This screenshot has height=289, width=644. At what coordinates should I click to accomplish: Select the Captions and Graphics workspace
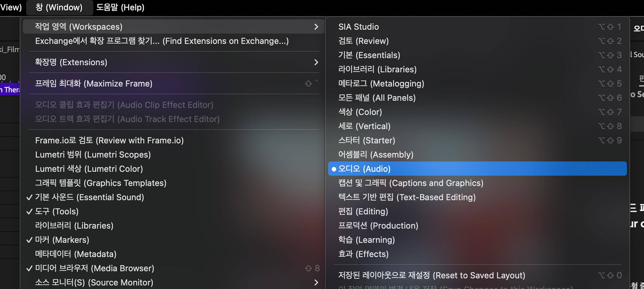[x=410, y=183]
